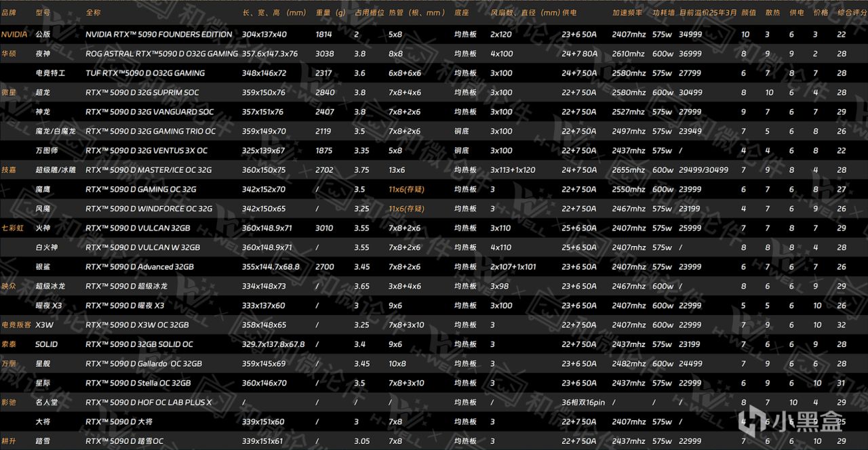This screenshot has height=450, width=868.
Task: Click the 6x8+6x6 heat pipe cell
Action: [x=405, y=73]
